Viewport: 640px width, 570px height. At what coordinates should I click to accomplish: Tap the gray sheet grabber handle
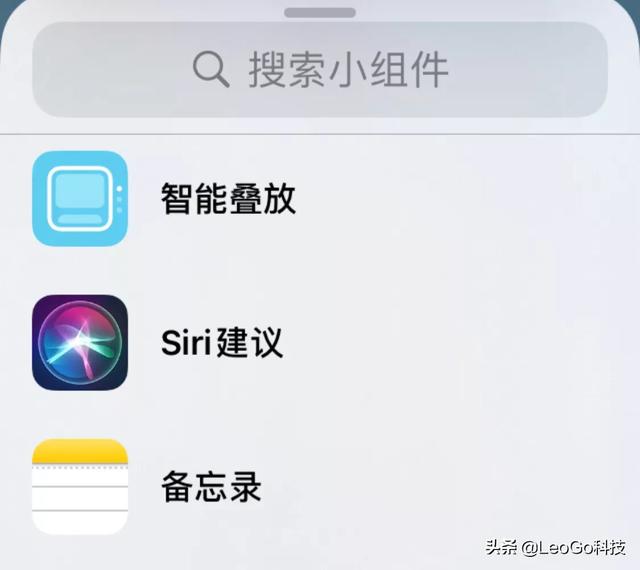[x=320, y=13]
